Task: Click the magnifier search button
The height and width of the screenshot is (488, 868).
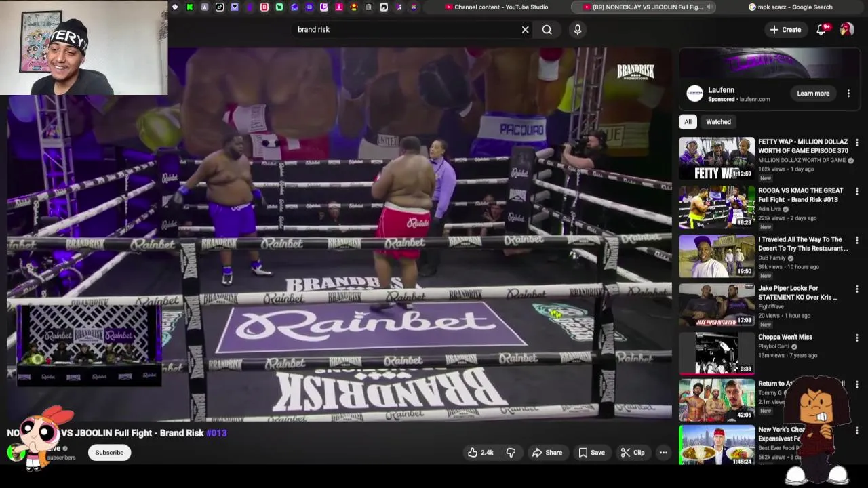Action: (547, 30)
